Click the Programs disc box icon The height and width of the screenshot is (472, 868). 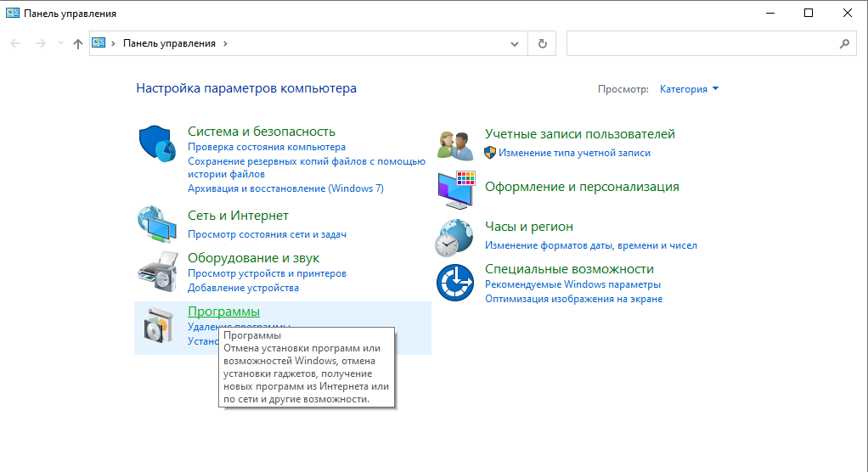coord(159,325)
